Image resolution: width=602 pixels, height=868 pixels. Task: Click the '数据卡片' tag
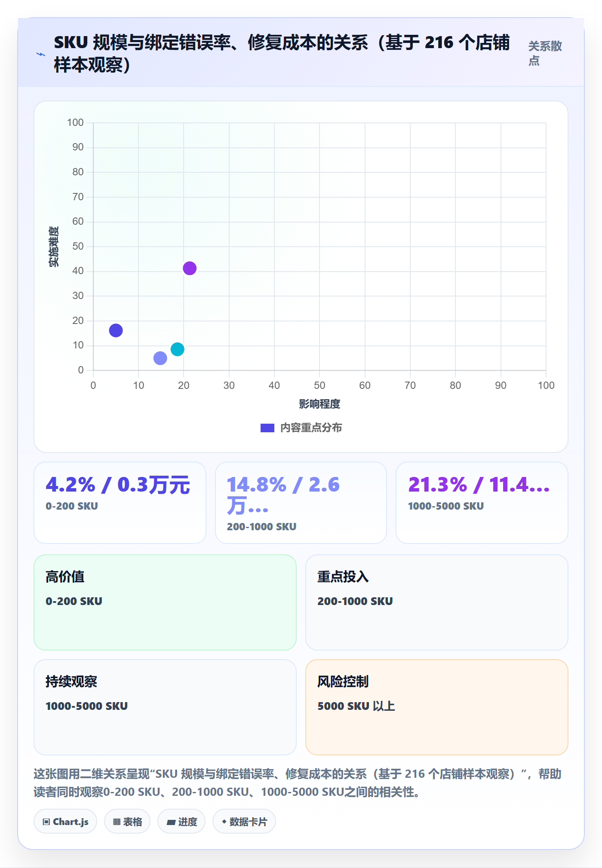tap(244, 822)
